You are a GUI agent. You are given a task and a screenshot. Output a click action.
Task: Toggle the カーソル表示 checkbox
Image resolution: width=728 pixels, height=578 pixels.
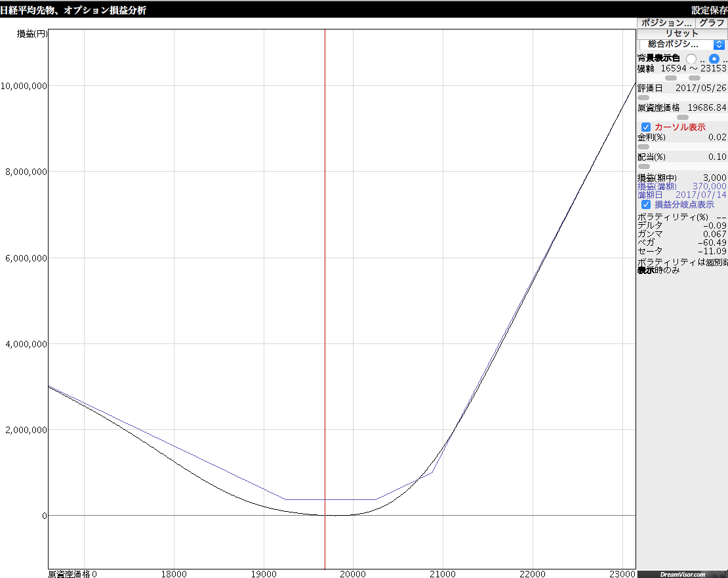(646, 127)
